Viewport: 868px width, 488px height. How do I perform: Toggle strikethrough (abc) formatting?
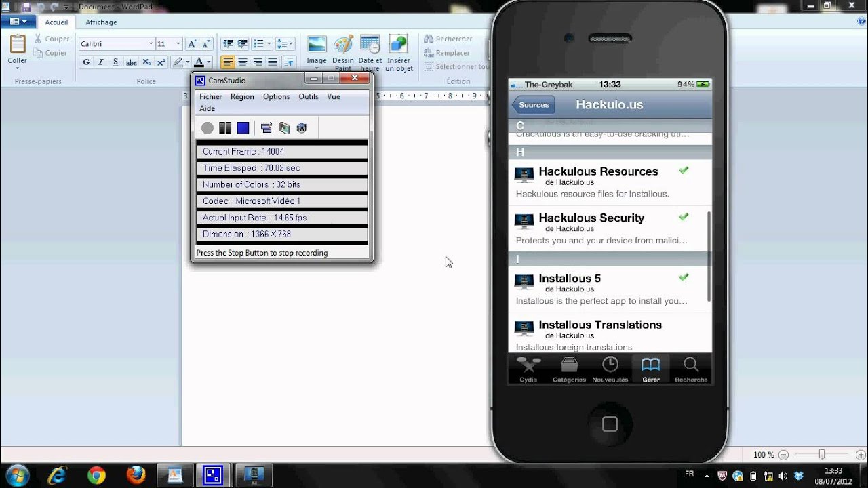132,62
